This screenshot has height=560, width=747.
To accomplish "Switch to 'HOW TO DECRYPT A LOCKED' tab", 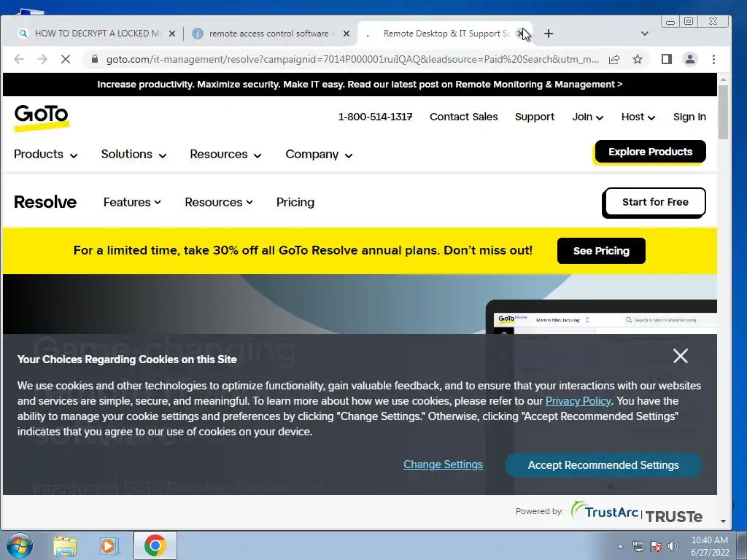I will 98,34.
